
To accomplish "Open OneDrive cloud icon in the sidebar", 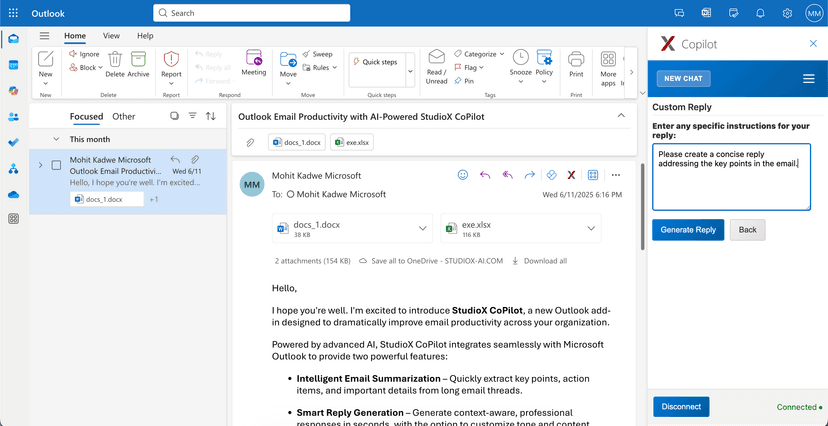I will coord(14,195).
